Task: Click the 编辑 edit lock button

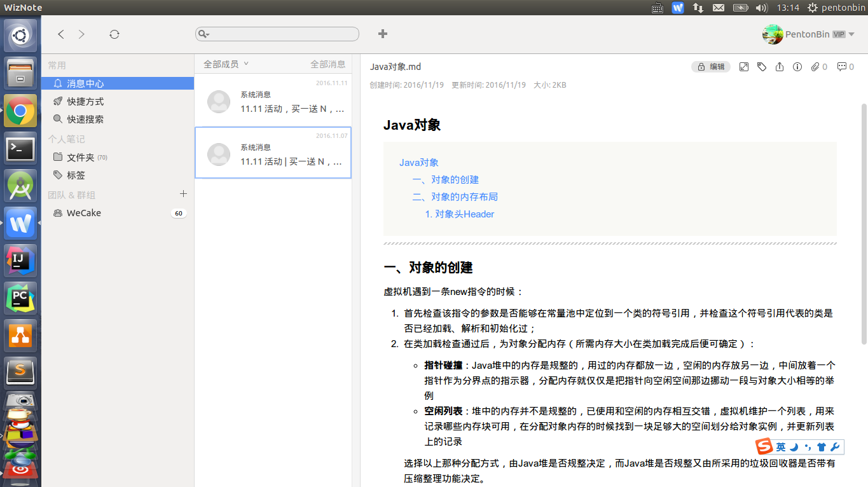Action: click(x=711, y=67)
